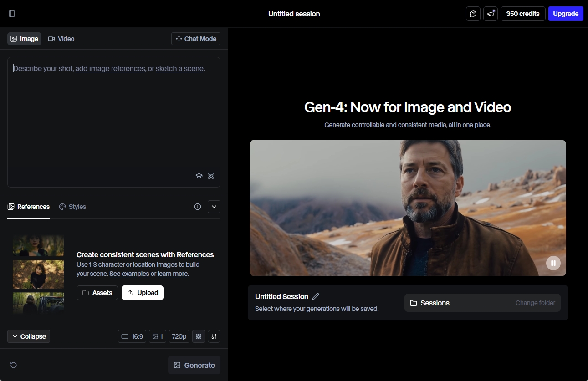Open the 'See examples' link

point(129,274)
